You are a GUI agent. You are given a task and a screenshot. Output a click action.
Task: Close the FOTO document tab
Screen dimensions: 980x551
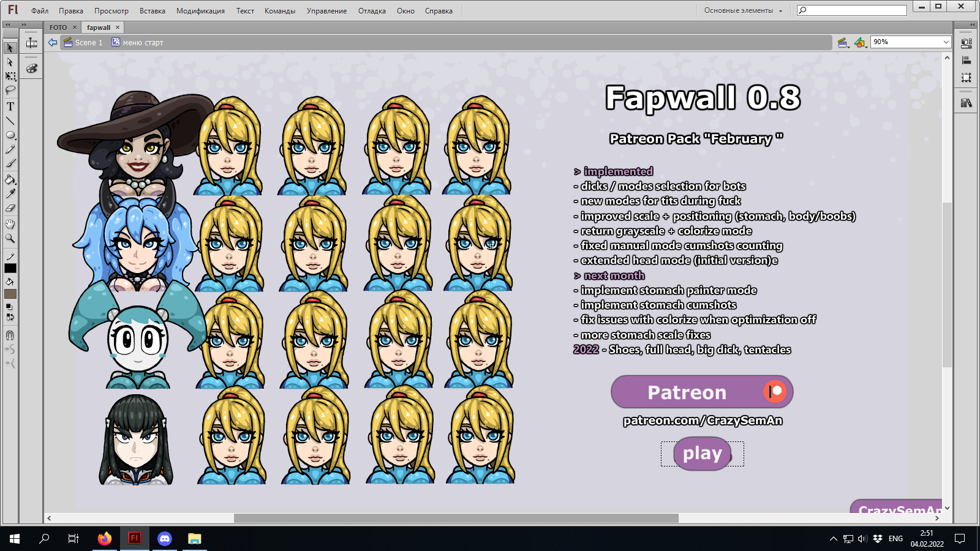click(x=75, y=27)
